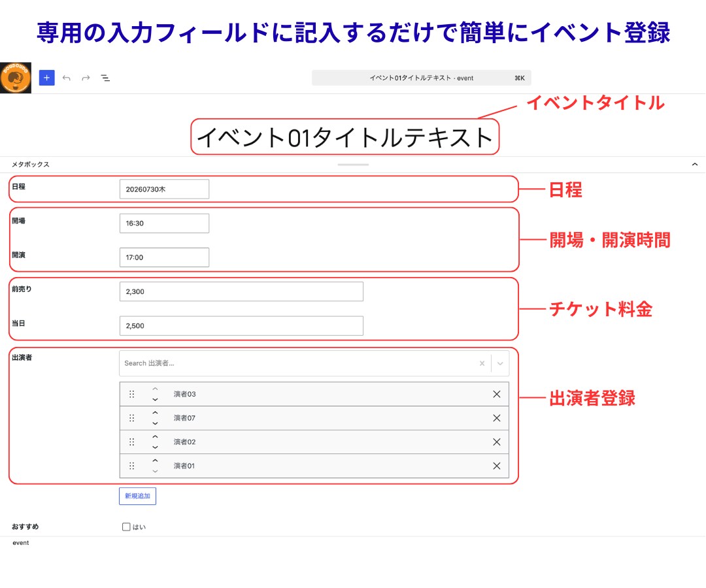The height and width of the screenshot is (588, 706).
Task: Click the redo arrow icon
Action: 86,78
